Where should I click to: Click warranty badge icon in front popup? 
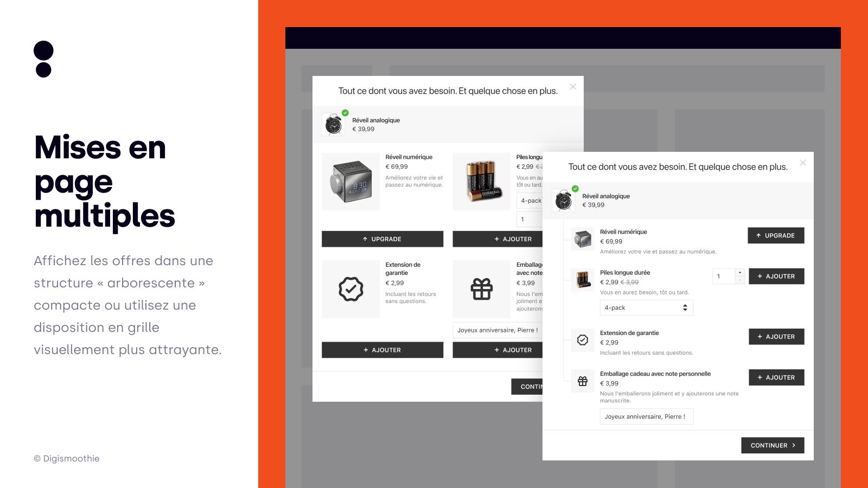583,340
